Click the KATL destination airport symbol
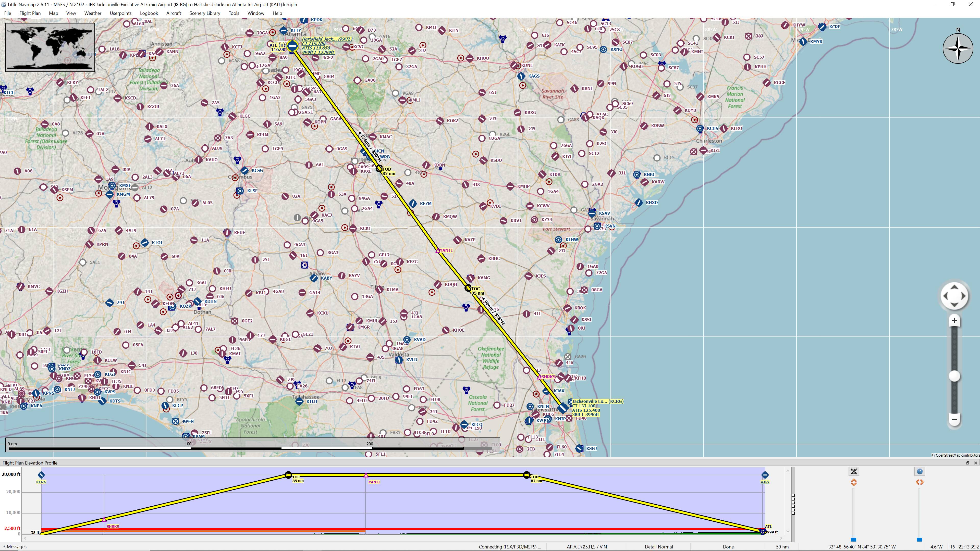 click(292, 46)
